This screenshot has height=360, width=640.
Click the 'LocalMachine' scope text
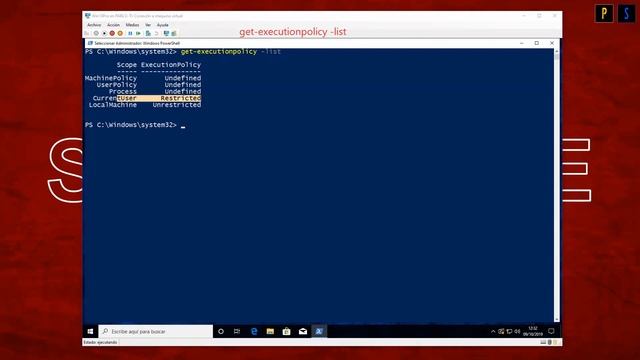[113, 105]
